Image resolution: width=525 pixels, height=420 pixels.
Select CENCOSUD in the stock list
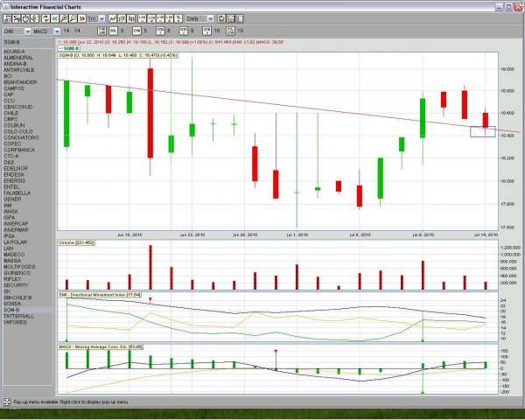point(18,107)
